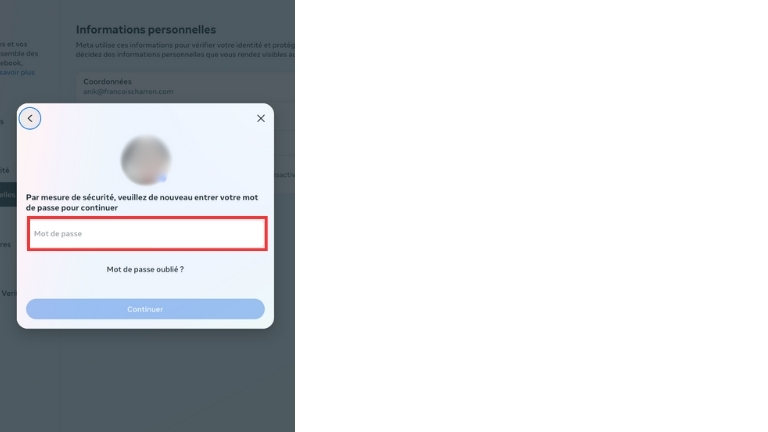Screen dimensions: 768x432
Task: Open sidebar item ending in res
Action: pos(5,244)
